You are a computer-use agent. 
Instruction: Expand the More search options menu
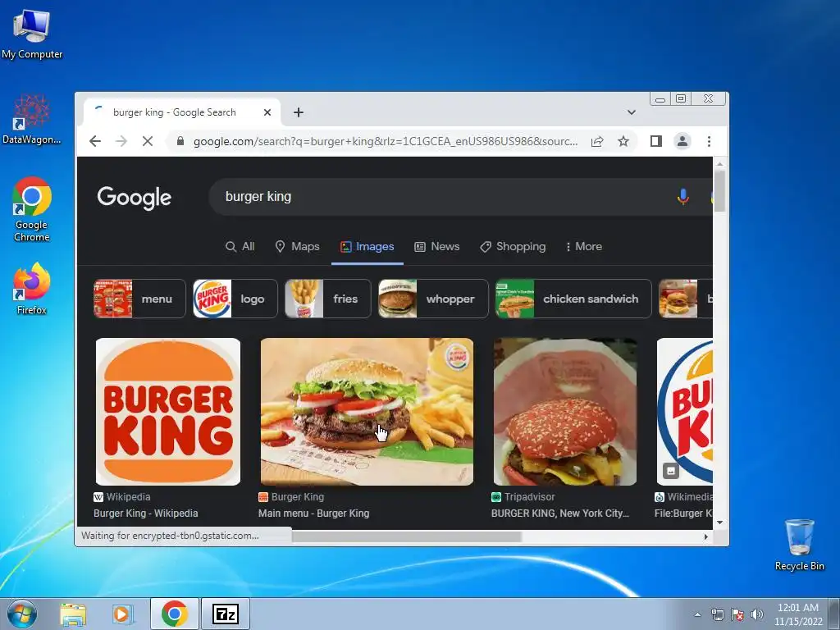pos(584,246)
